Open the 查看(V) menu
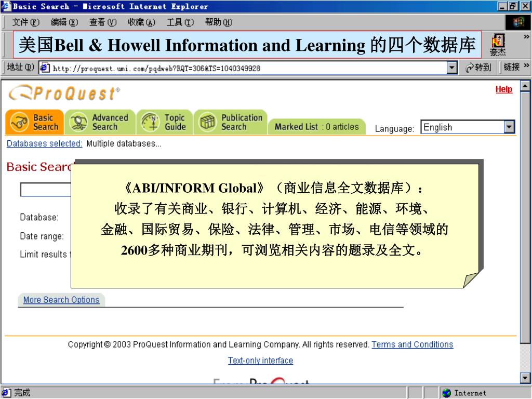 click(x=103, y=22)
